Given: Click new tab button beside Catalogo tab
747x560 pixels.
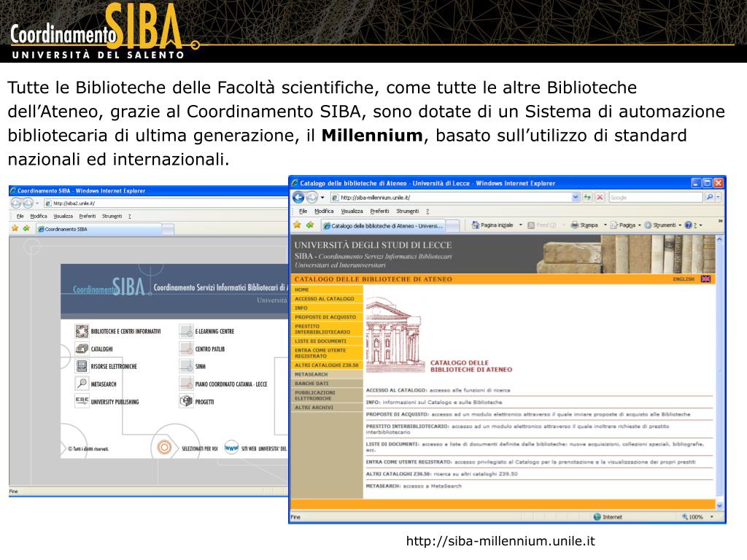Looking at the screenshot, I should click(x=454, y=226).
